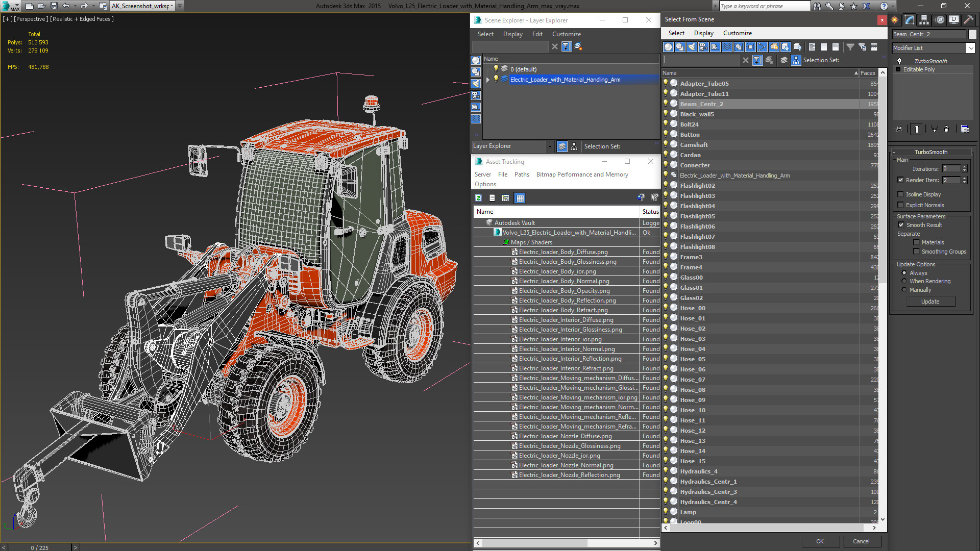Toggle Display Shapes filter in Select From Scene
The width and height of the screenshot is (980, 551).
(680, 47)
